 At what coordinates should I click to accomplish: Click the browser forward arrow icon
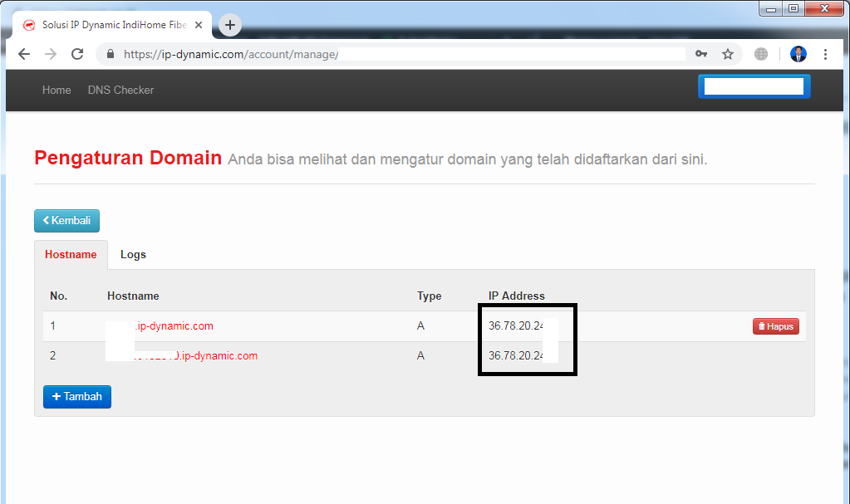point(51,54)
